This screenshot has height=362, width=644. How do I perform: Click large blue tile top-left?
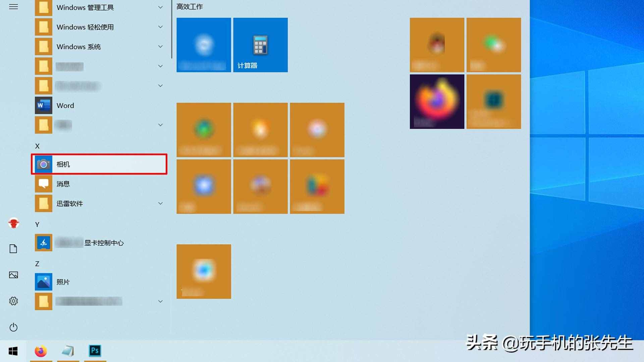[204, 44]
